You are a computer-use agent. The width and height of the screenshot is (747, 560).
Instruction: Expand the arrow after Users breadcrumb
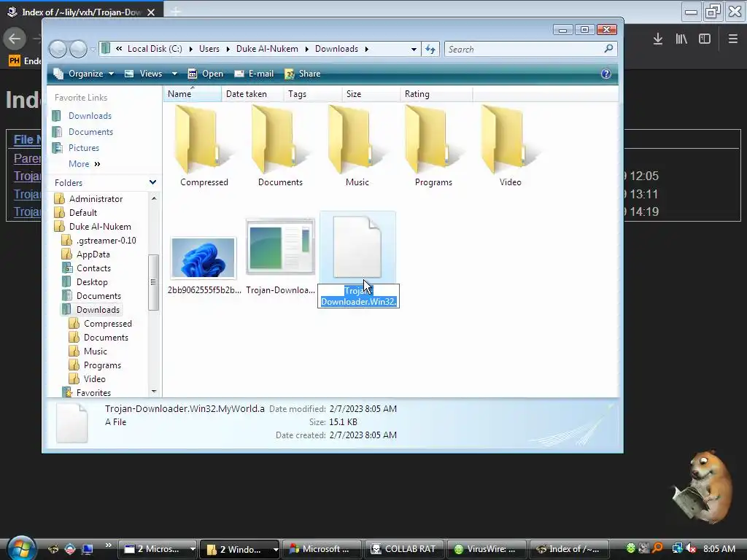point(228,49)
